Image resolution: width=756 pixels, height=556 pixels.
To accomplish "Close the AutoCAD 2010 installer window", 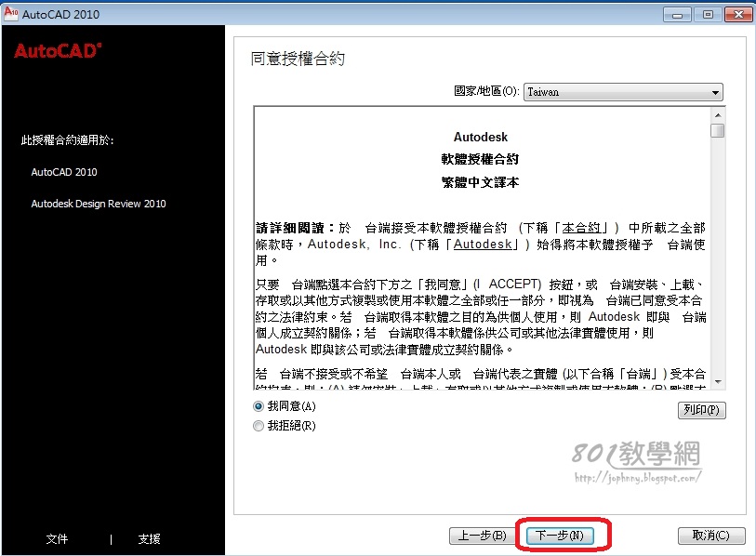I will pos(738,15).
